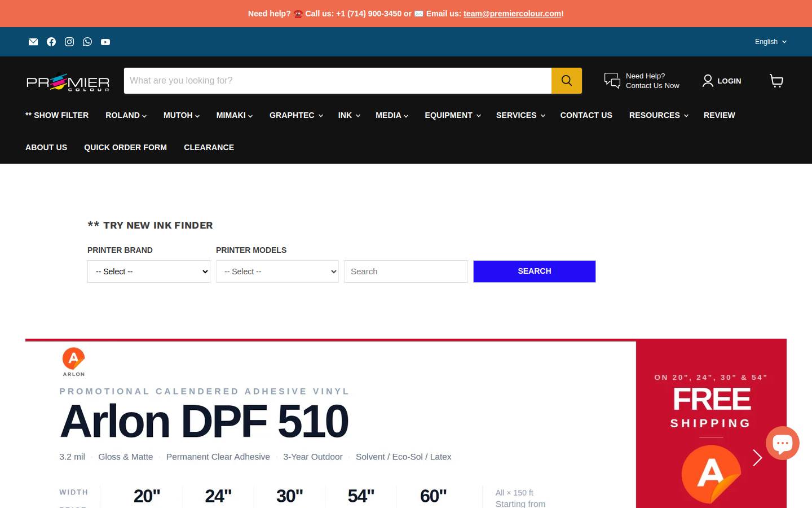The width and height of the screenshot is (812, 508).
Task: Click the 24" width option
Action: point(218,496)
